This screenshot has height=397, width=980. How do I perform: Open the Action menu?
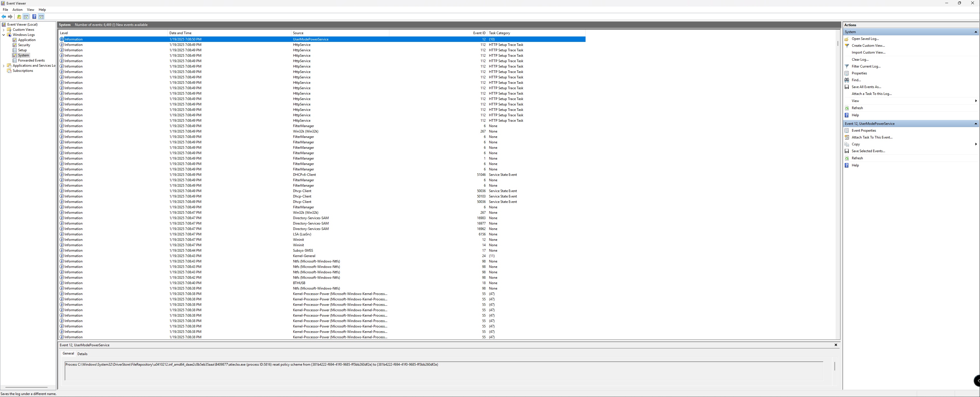(x=17, y=10)
